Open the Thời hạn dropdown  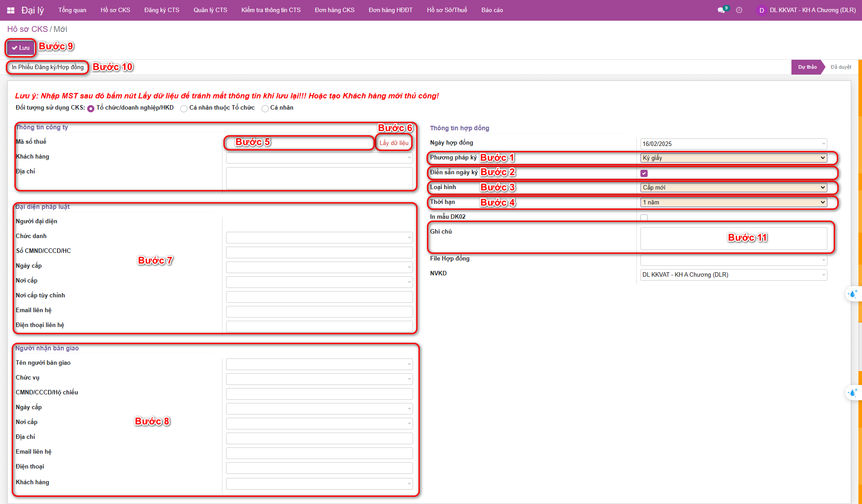pos(733,203)
